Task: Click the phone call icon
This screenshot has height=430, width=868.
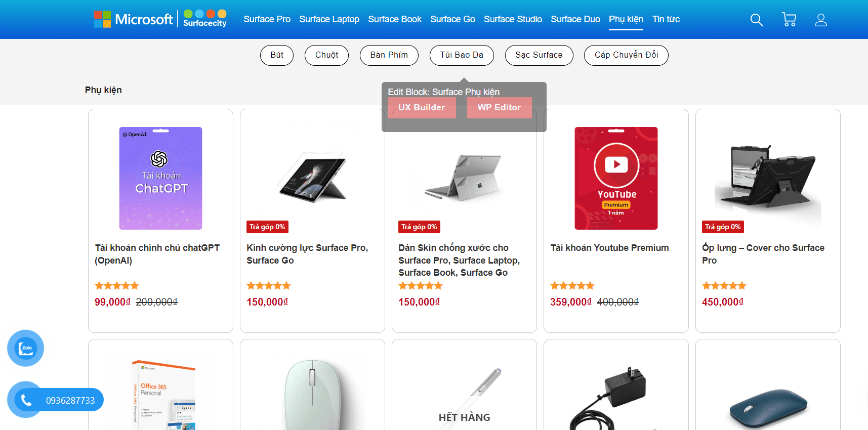Action: (x=26, y=400)
